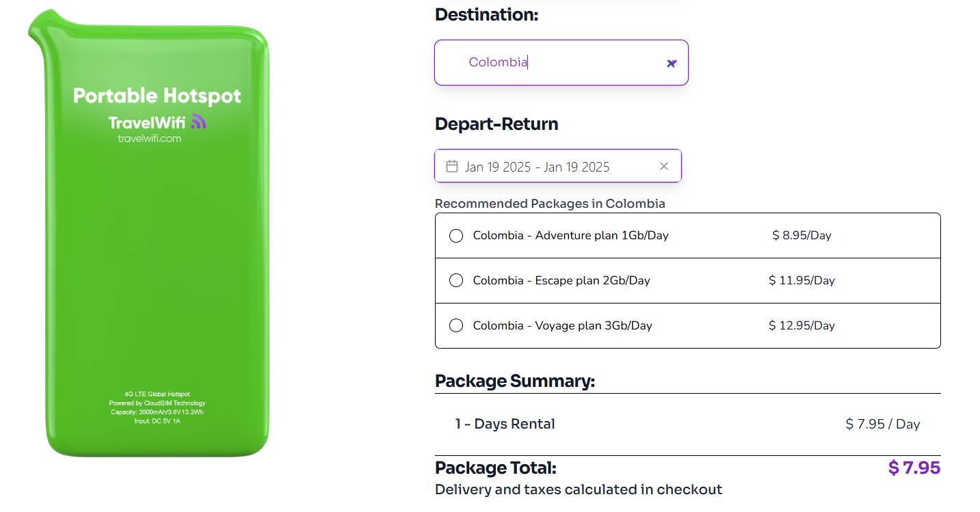Select the Adventure plan 1Gb/Day radio button
This screenshot has height=512, width=980.
pyautogui.click(x=456, y=235)
